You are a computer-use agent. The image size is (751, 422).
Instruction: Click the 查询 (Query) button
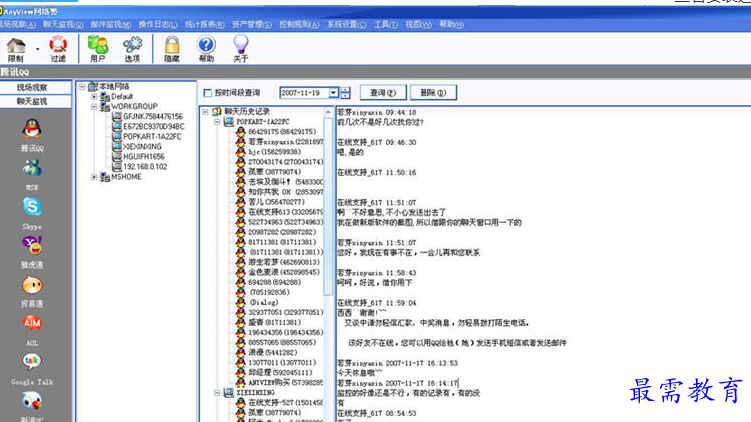click(383, 92)
